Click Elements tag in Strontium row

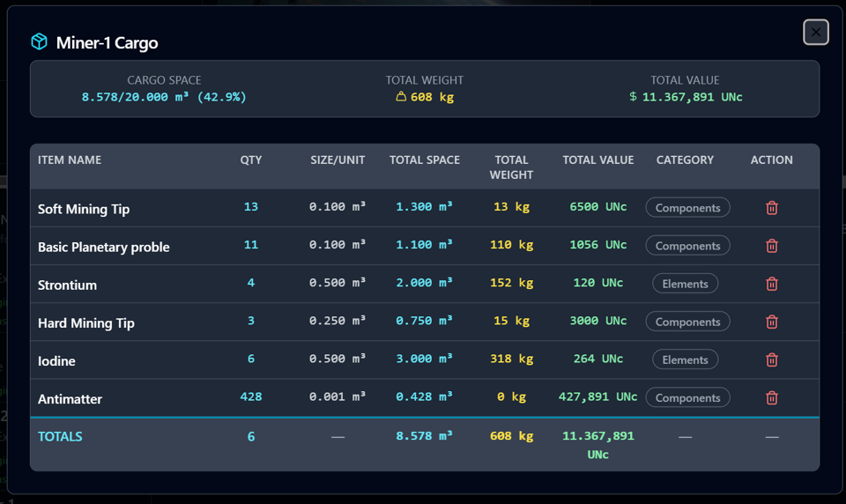click(685, 284)
